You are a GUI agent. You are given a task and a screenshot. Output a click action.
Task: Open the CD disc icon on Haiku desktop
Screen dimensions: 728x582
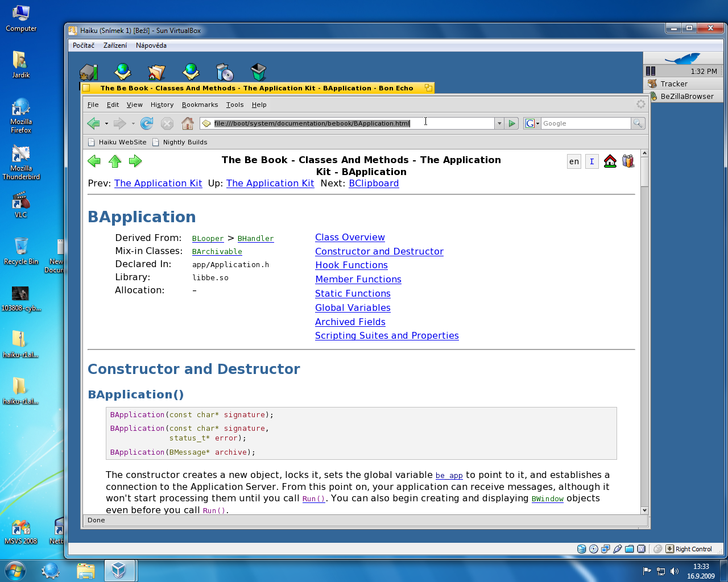click(x=225, y=72)
